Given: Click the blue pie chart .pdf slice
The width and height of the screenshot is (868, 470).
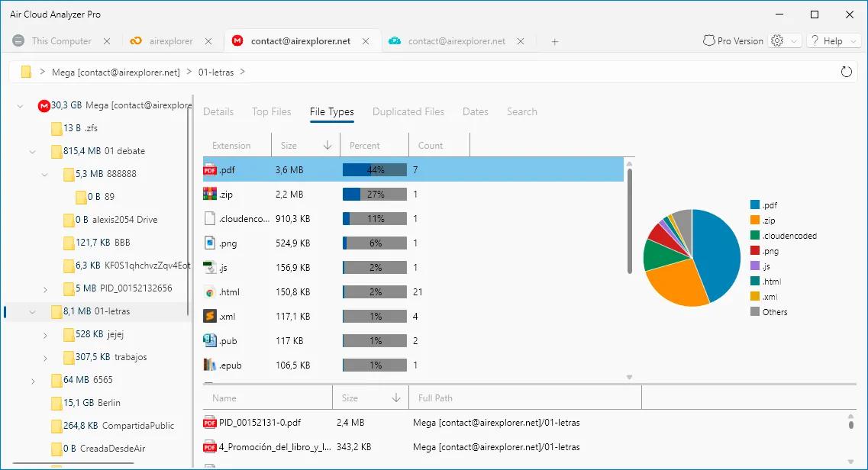Looking at the screenshot, I should click(x=718, y=254).
